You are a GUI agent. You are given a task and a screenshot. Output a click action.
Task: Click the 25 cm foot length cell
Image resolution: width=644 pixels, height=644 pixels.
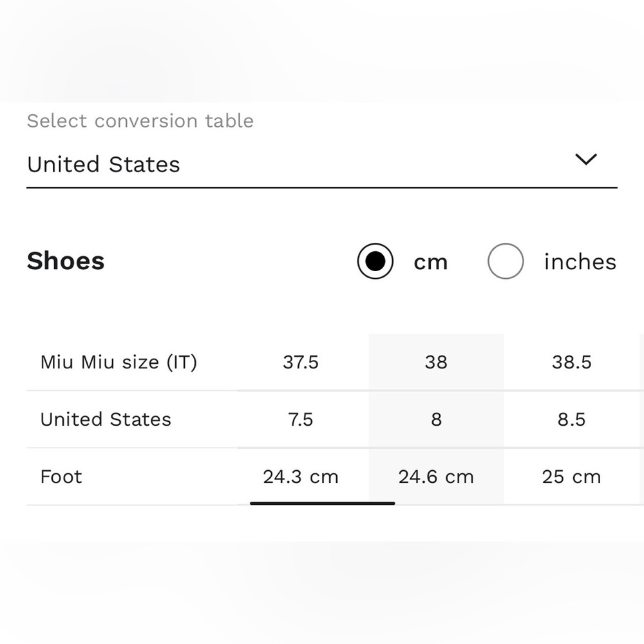pos(571,477)
